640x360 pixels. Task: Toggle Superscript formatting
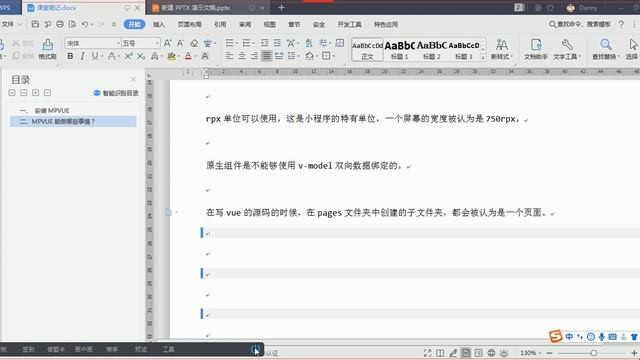click(x=128, y=56)
